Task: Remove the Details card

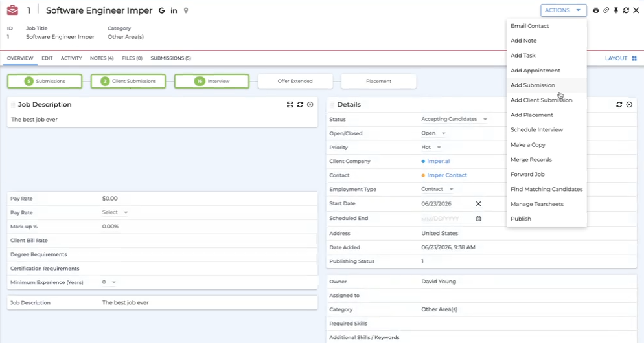Action: 629,105
